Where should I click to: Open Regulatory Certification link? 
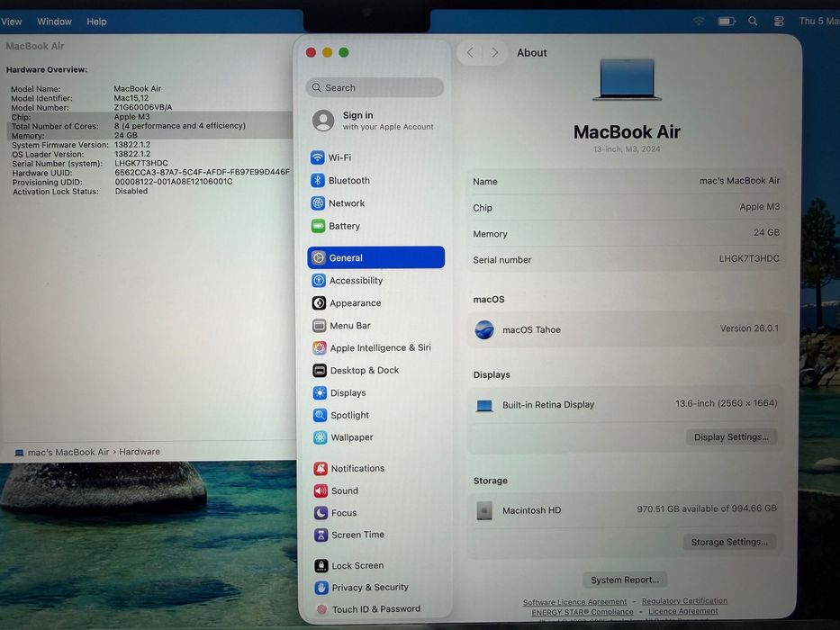point(684,600)
